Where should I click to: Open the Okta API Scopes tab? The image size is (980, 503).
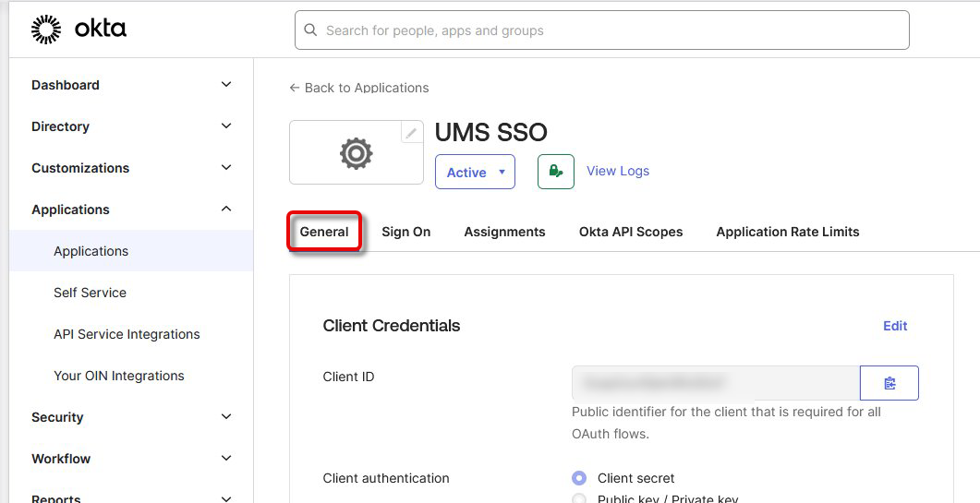pos(630,232)
